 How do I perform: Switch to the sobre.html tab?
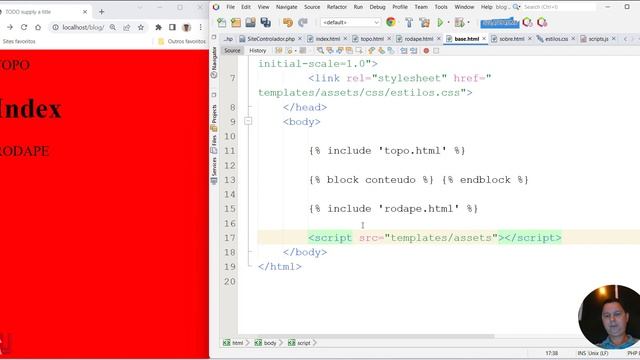click(511, 39)
